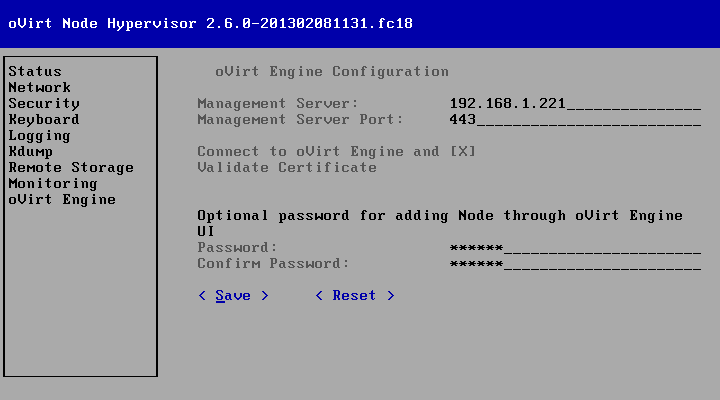720x400 pixels.
Task: Select Kdump in the sidebar menu
Action: [31, 152]
